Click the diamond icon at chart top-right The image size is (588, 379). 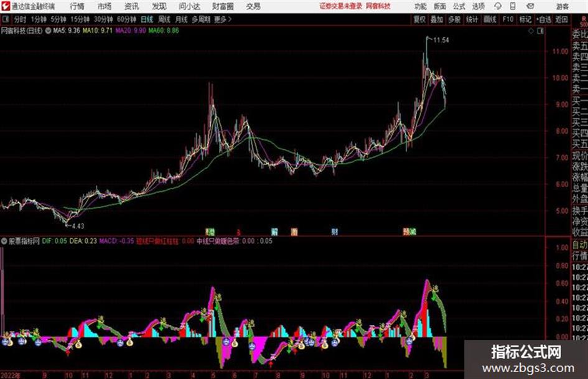coord(531,31)
